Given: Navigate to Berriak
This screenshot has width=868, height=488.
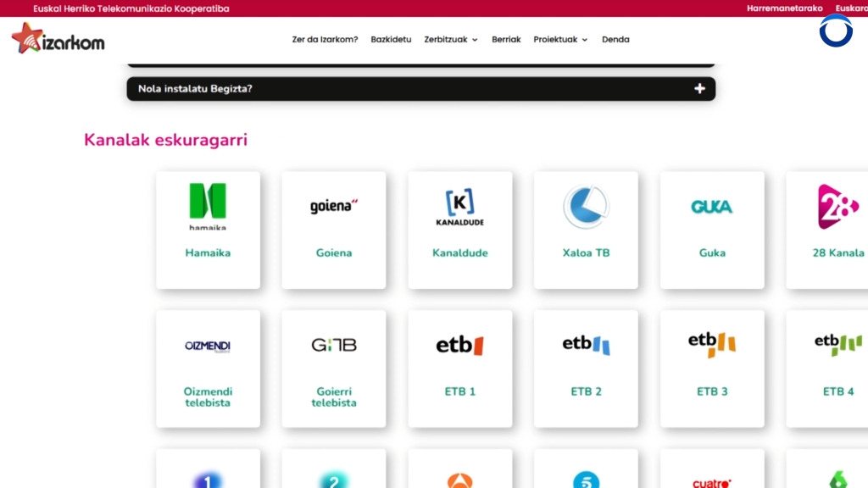Looking at the screenshot, I should tap(506, 39).
